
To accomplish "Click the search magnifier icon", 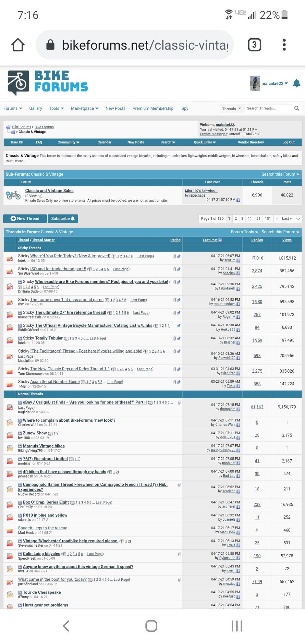I will (297, 108).
